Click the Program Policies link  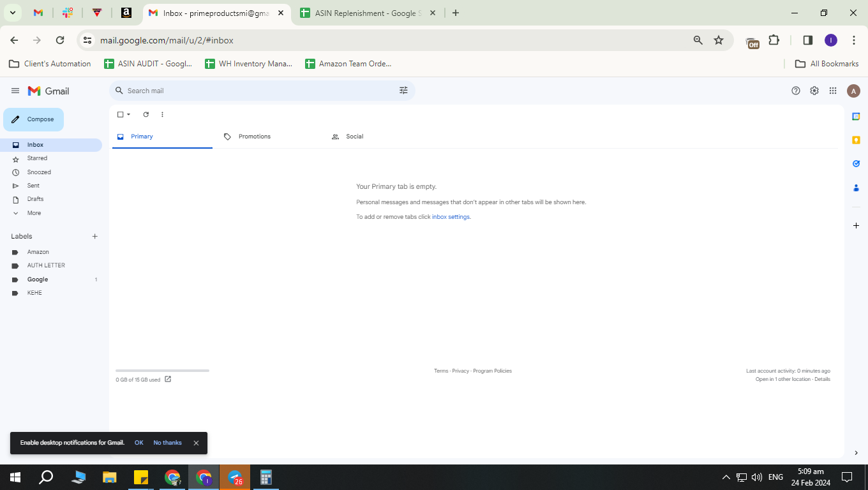click(492, 371)
